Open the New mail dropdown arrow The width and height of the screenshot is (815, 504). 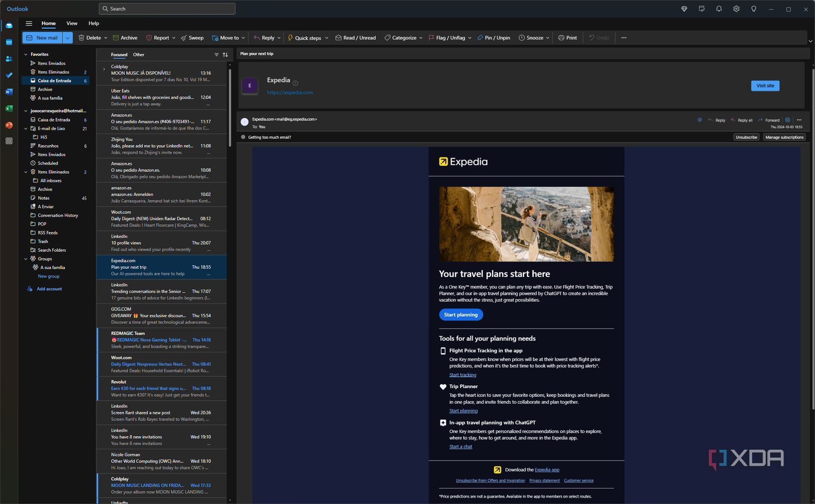68,38
